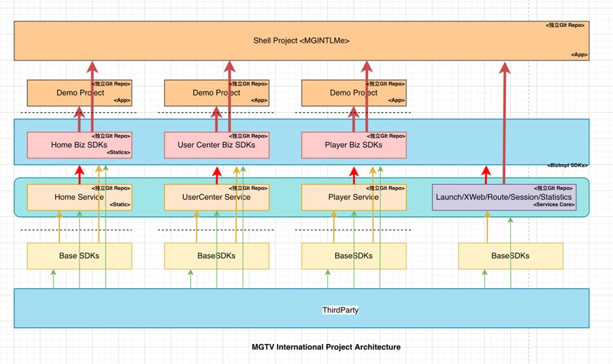Select the Shell Project <MGINTLMe> box
Image resolution: width=613 pixels, height=364 pixels.
301,41
